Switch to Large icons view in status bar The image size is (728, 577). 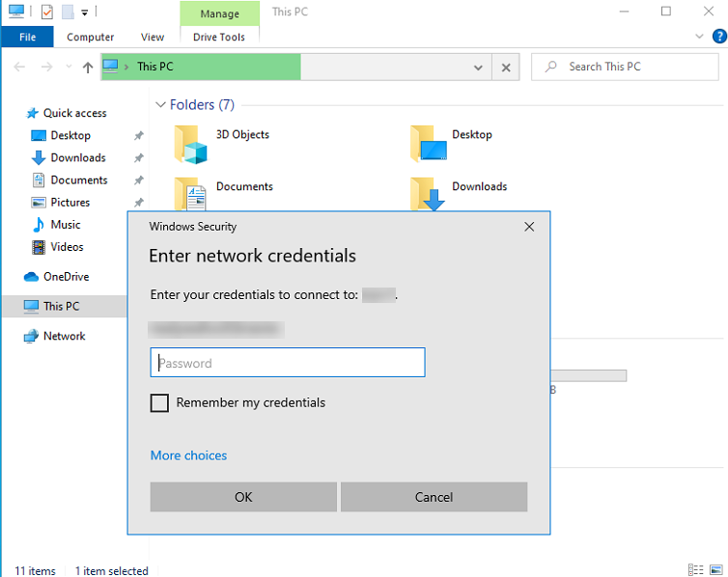coord(716,569)
